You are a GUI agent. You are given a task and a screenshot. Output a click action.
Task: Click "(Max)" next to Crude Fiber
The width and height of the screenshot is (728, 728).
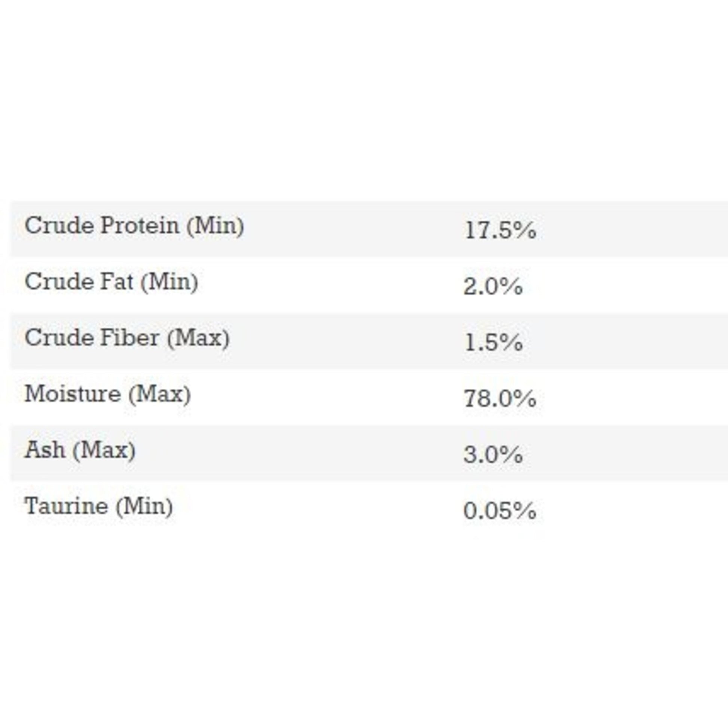coord(198,339)
